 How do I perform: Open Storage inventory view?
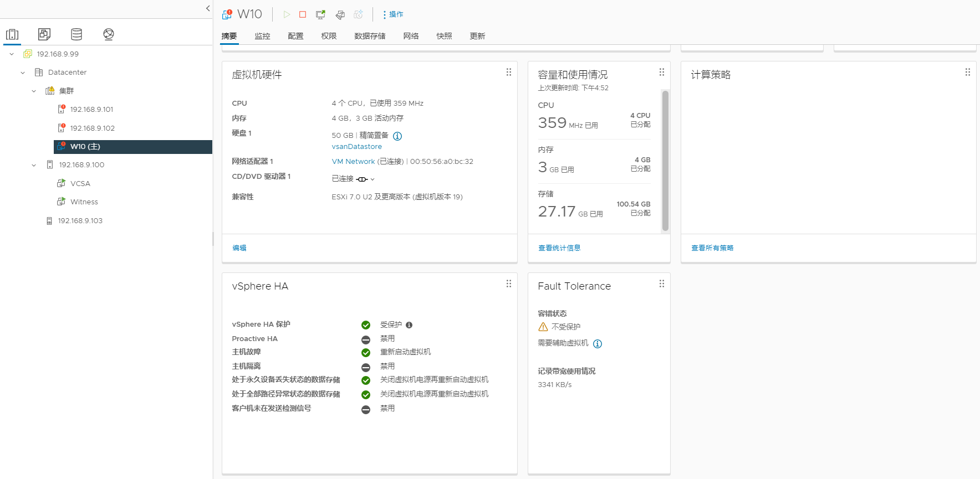point(76,34)
